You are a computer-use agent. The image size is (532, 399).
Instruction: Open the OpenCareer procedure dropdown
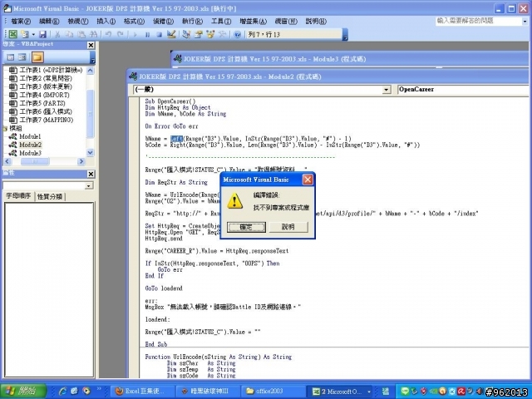coord(463,90)
